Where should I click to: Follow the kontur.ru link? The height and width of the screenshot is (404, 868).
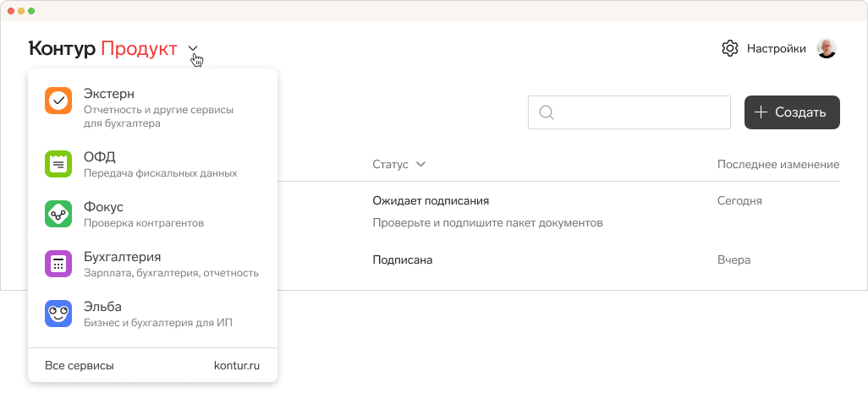[x=237, y=365]
